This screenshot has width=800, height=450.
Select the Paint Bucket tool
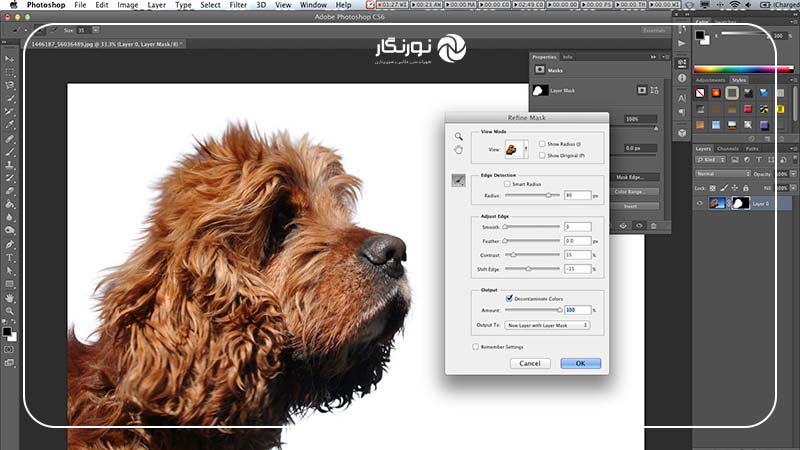coord(9,205)
